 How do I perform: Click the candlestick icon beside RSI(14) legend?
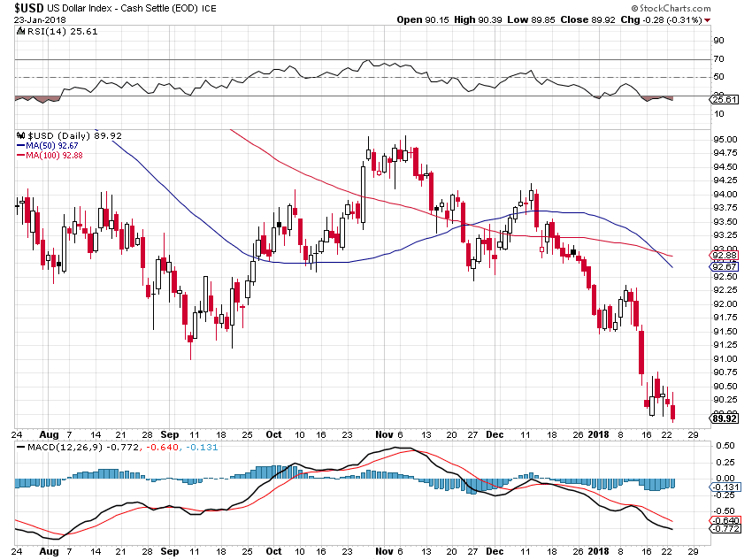(21, 29)
